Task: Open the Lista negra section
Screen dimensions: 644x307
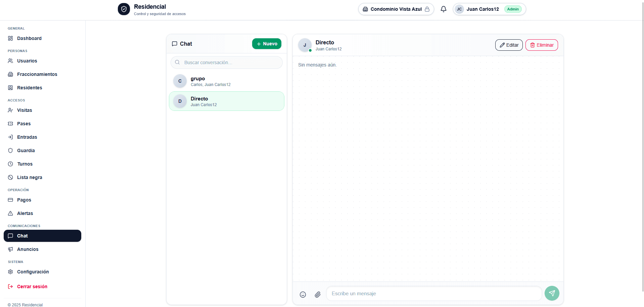Action: 30,177
